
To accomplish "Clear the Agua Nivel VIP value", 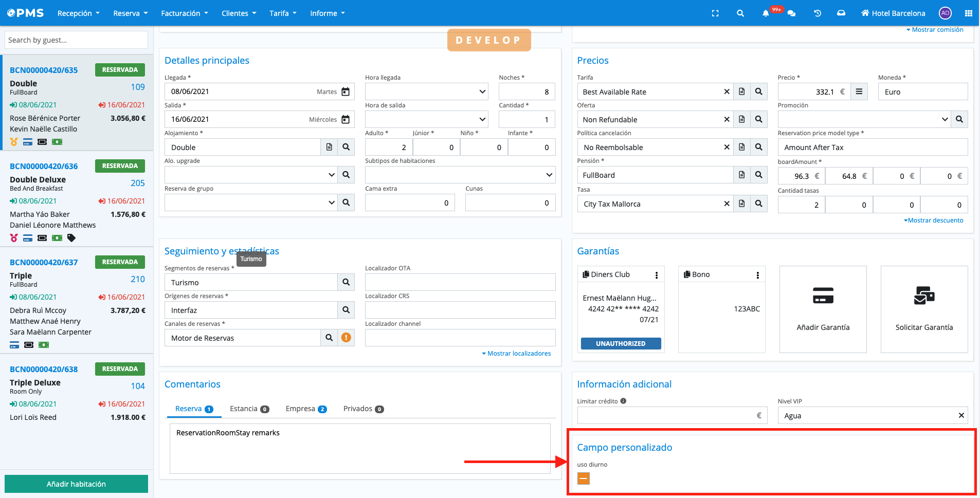I will [x=961, y=415].
